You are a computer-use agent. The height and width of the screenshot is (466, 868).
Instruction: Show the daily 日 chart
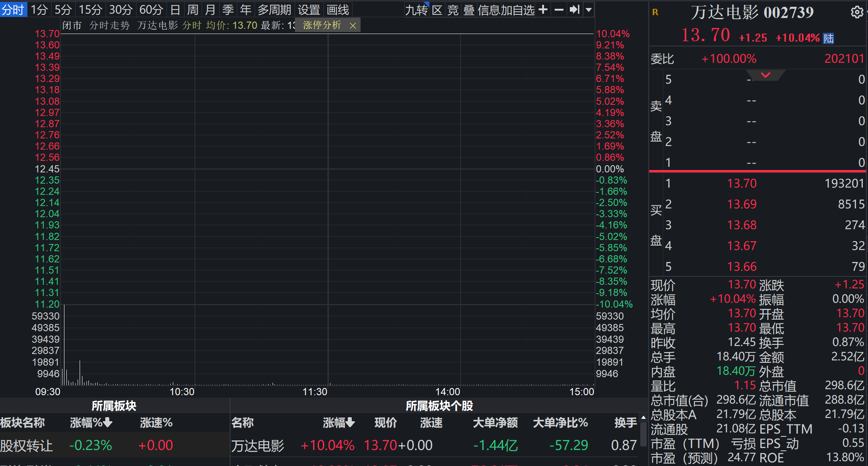point(175,10)
